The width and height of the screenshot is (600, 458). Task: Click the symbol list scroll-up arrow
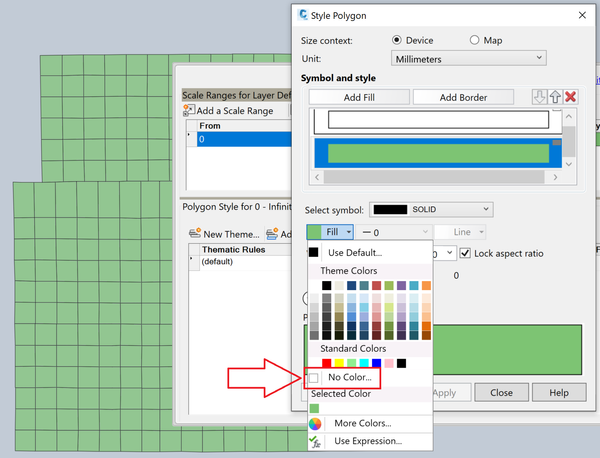tap(569, 116)
